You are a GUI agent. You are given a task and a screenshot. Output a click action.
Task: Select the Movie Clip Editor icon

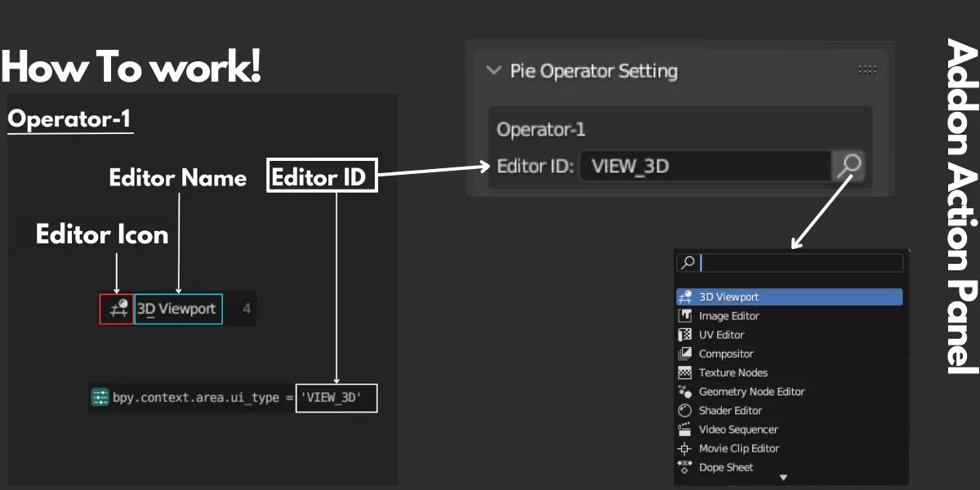(687, 448)
